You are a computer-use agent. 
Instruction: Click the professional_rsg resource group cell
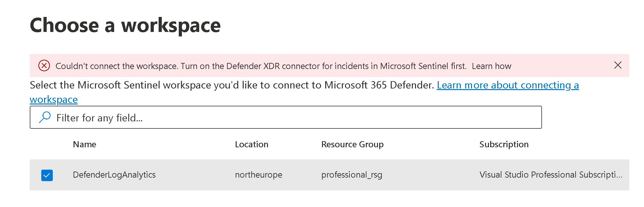(x=351, y=175)
